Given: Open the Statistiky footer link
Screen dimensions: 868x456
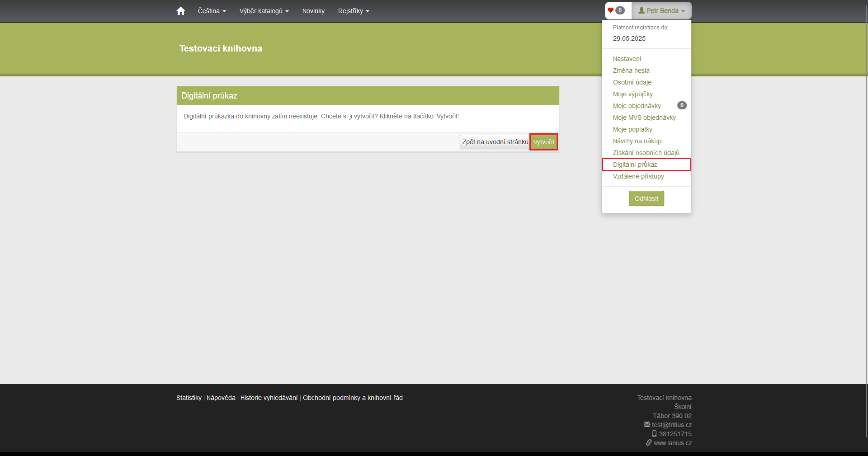Looking at the screenshot, I should pyautogui.click(x=189, y=398).
